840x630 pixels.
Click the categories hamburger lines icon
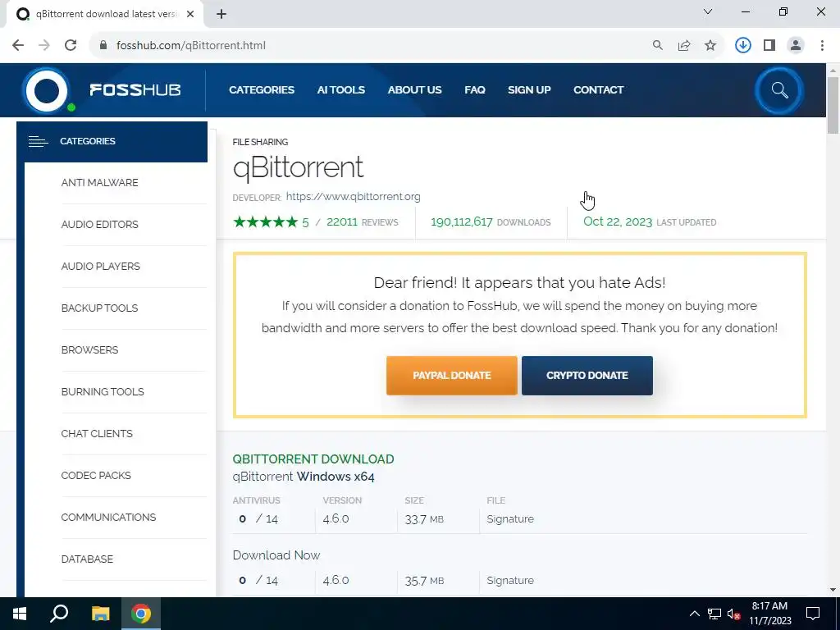(38, 141)
